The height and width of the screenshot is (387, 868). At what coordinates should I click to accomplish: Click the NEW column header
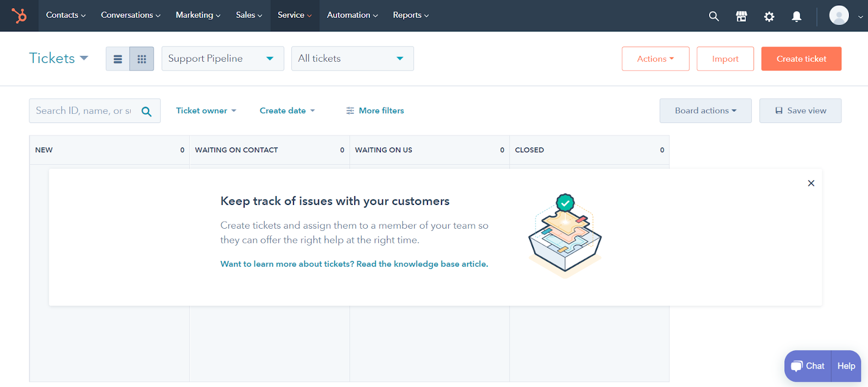tap(110, 150)
